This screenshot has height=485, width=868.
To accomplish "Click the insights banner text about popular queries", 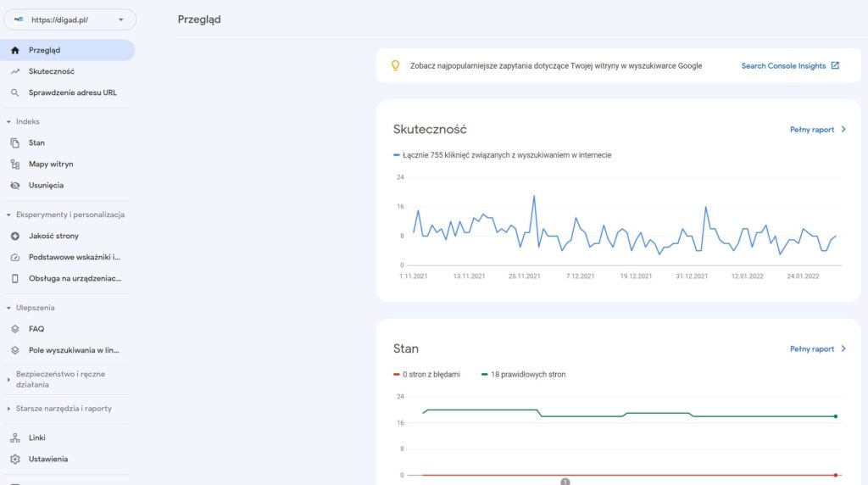I will [x=556, y=66].
